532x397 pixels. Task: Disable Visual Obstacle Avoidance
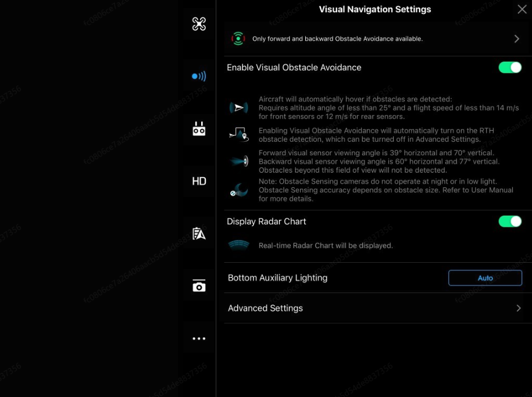[x=510, y=67]
